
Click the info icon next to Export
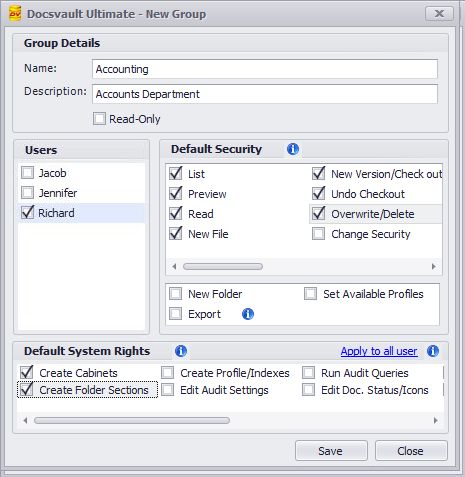248,314
